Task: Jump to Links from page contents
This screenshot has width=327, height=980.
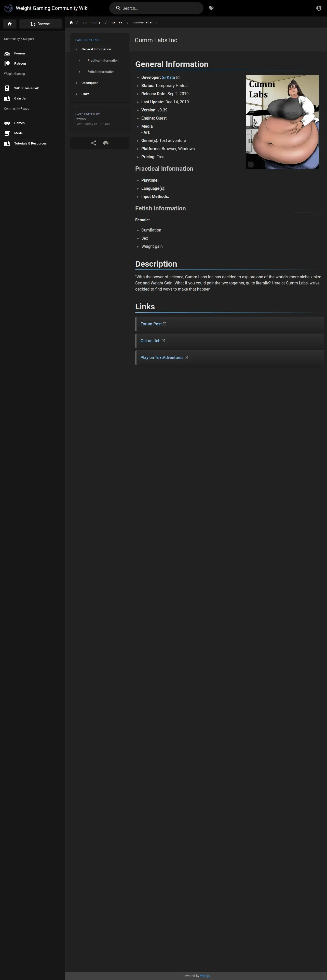Action: pyautogui.click(x=85, y=94)
